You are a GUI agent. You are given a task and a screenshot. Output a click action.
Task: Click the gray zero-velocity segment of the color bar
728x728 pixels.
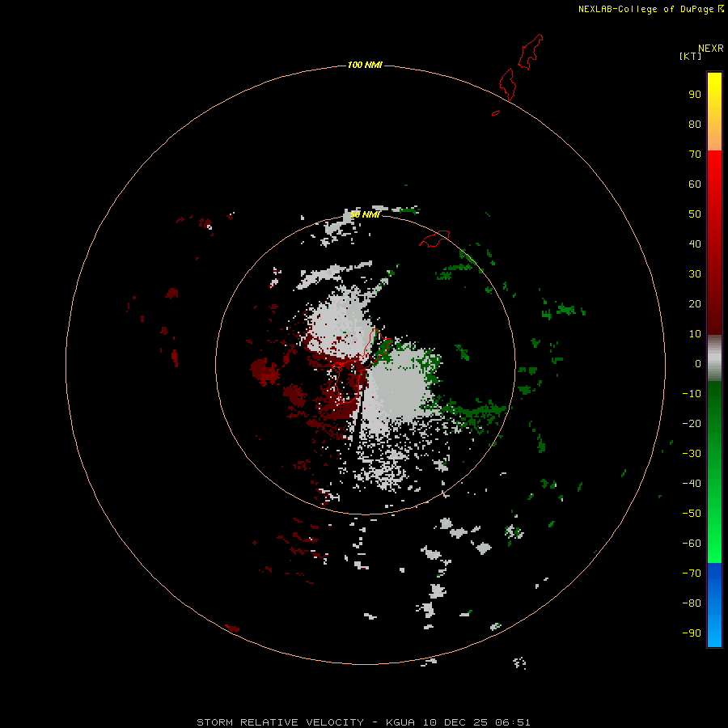pyautogui.click(x=714, y=358)
